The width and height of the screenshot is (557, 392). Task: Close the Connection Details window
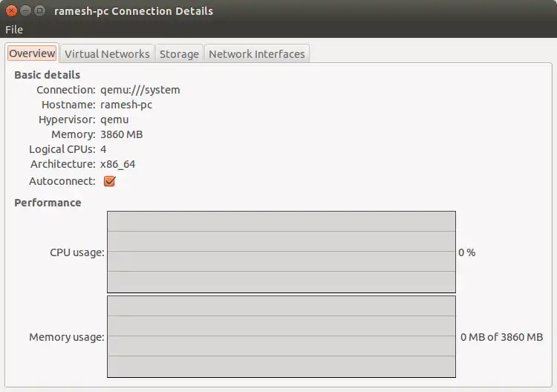11,11
